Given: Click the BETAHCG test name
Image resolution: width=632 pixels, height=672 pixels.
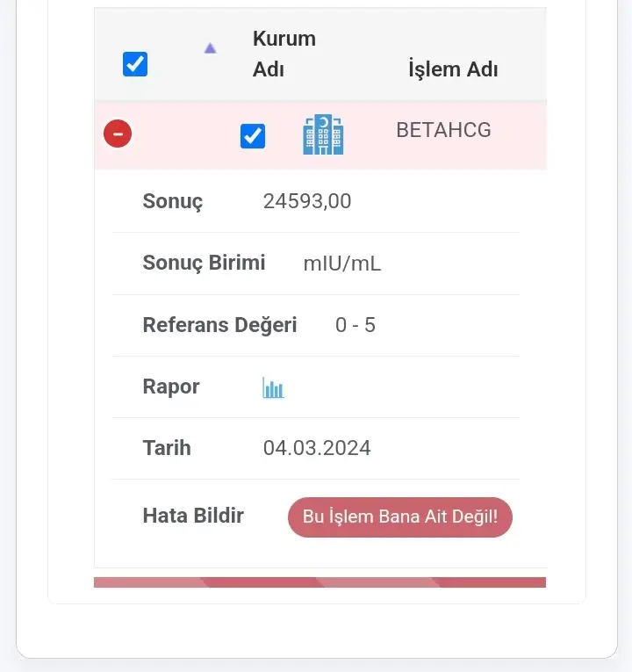Looking at the screenshot, I should (443, 130).
